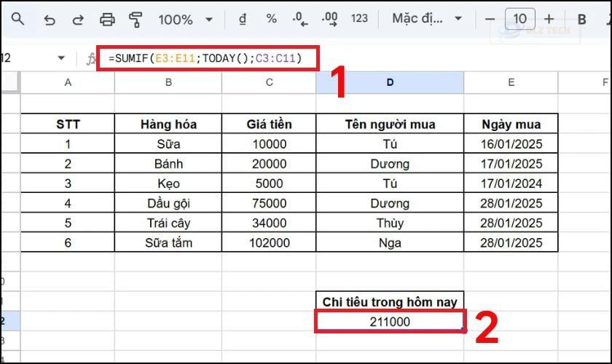This screenshot has height=364, width=612.
Task: Click the price cell 5000
Action: point(269,183)
